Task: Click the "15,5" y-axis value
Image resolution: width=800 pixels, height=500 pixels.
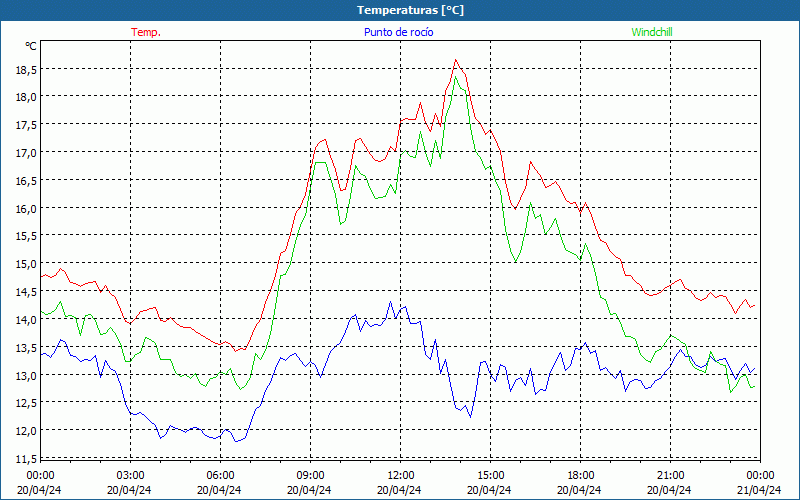Action: (x=26, y=236)
